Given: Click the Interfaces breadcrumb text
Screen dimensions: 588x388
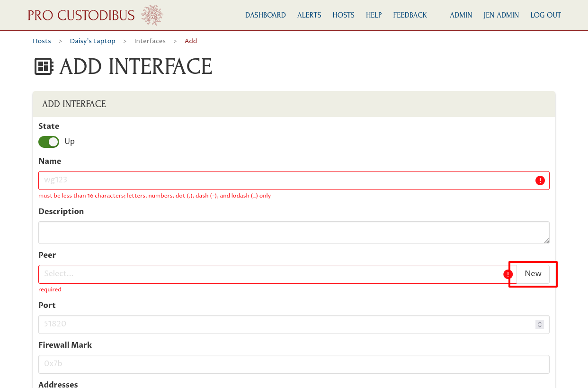Looking at the screenshot, I should point(150,41).
